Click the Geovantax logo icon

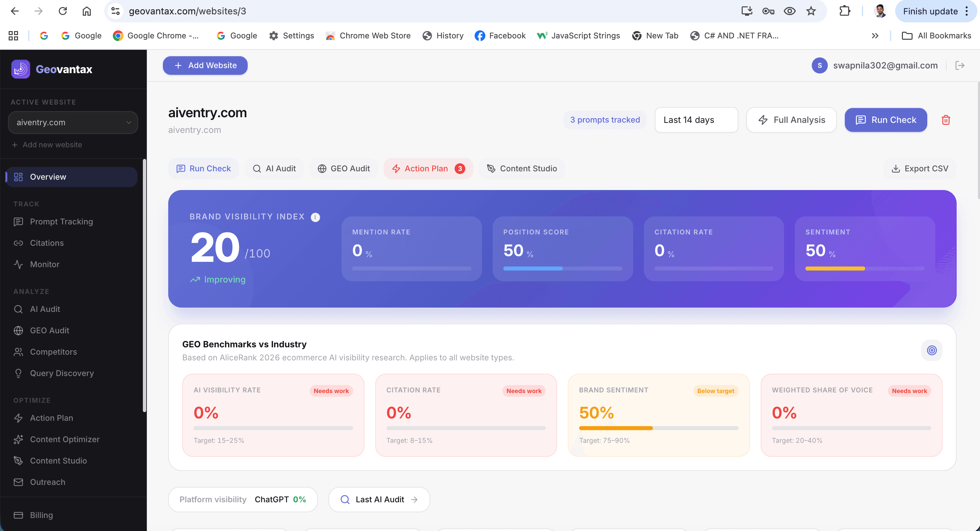click(x=21, y=69)
